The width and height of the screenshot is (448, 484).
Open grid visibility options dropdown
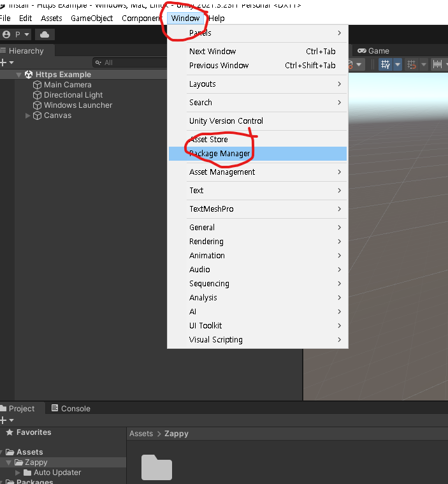point(398,64)
